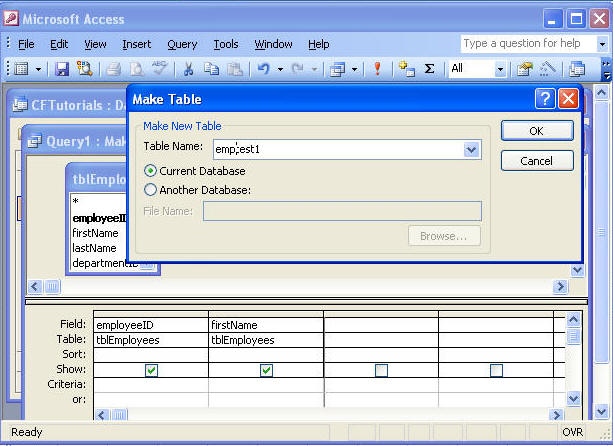Select firstName in tblEmployees field list
This screenshot has height=446, width=613.
pos(95,233)
